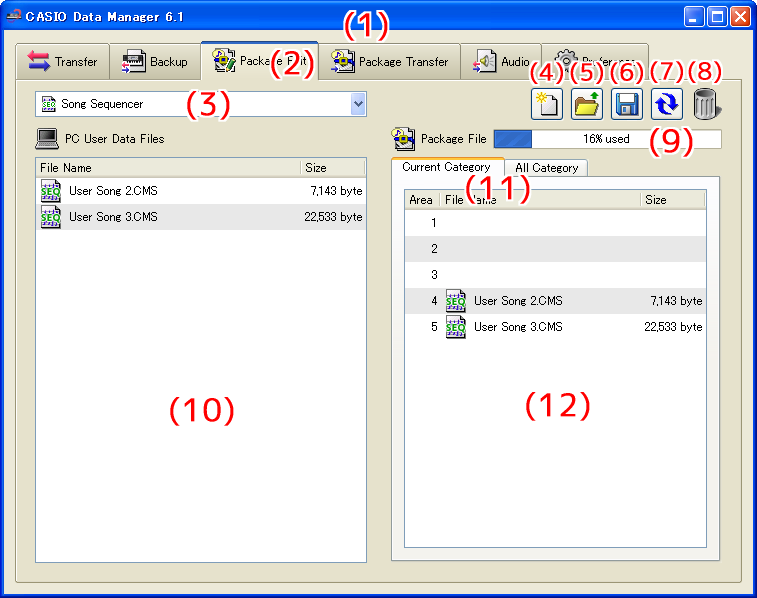Select User Song 3.CMS in PC files list
The image size is (757, 598).
pos(201,217)
